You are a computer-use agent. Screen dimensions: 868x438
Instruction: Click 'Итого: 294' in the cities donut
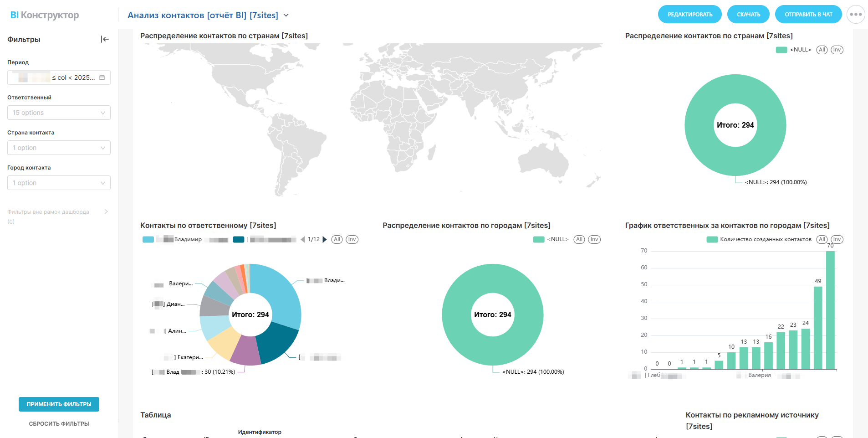(493, 314)
